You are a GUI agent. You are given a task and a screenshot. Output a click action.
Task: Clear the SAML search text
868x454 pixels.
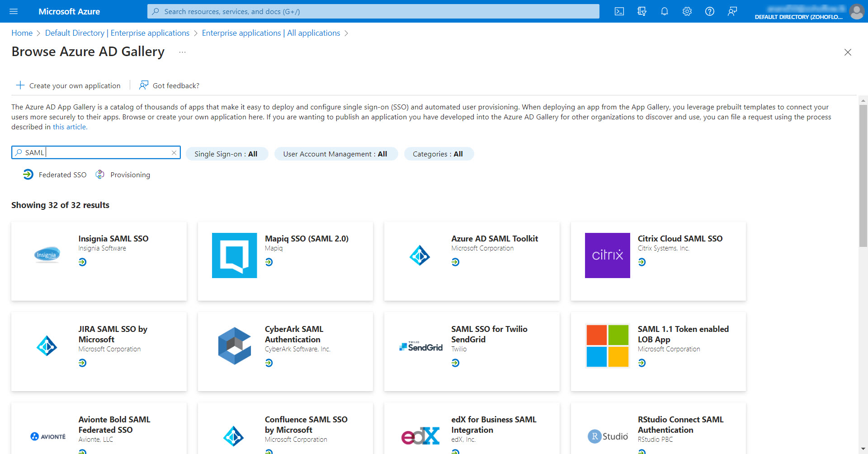pyautogui.click(x=174, y=153)
